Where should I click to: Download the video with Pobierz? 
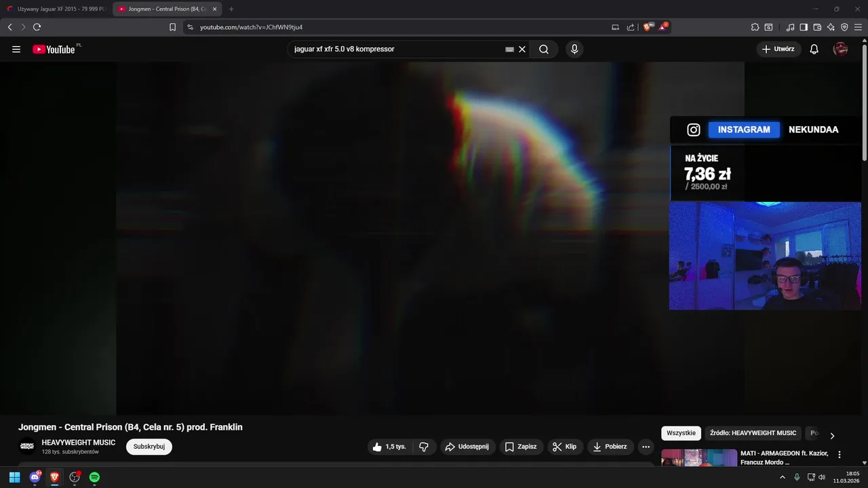(x=610, y=447)
